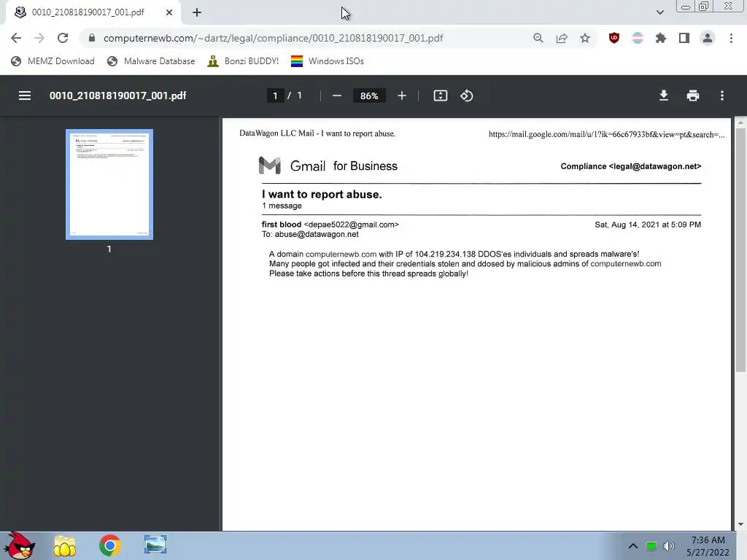
Task: Click the Fit to page icon
Action: tap(440, 96)
